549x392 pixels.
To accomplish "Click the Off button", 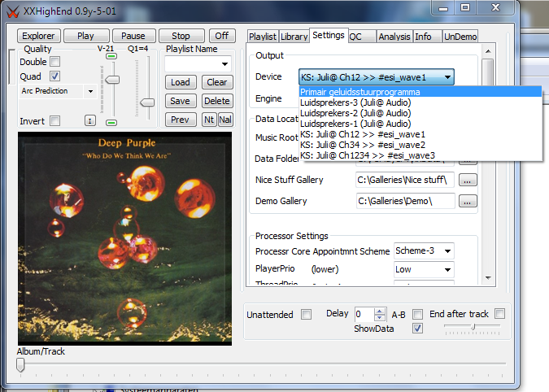I will (222, 36).
